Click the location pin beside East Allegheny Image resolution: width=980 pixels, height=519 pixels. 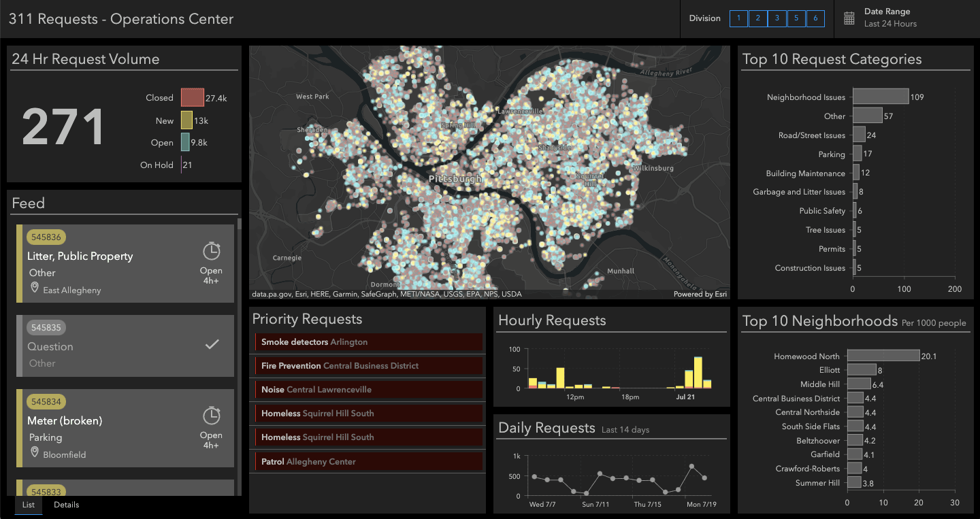tap(35, 289)
